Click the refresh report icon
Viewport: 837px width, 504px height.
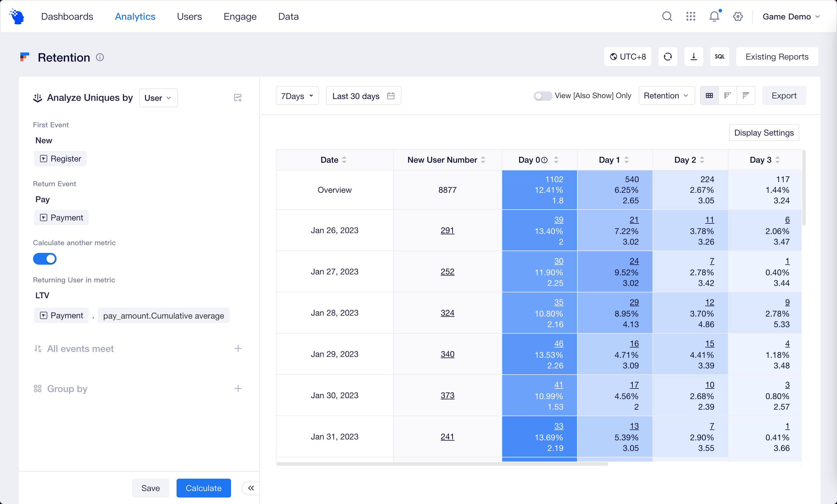[x=668, y=56]
